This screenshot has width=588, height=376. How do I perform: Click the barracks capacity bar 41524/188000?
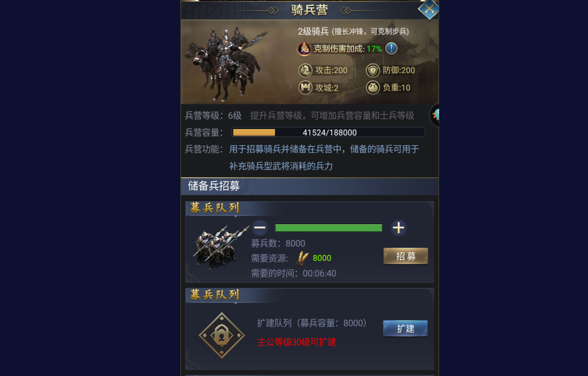point(328,132)
